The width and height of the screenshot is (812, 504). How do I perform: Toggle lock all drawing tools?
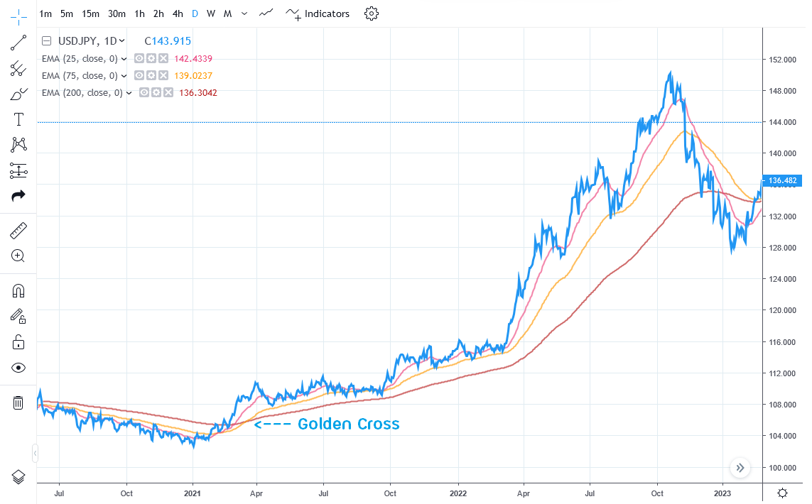click(18, 342)
